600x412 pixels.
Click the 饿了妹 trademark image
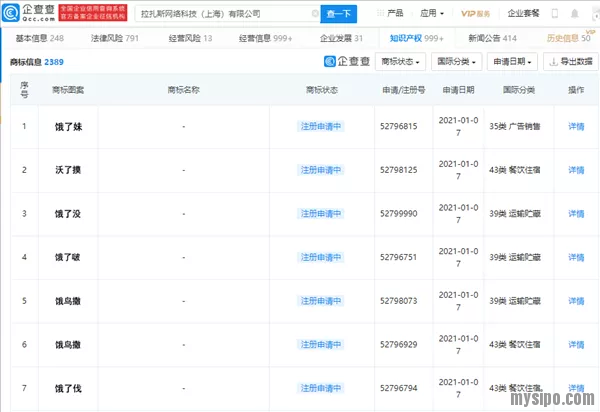tap(69, 127)
